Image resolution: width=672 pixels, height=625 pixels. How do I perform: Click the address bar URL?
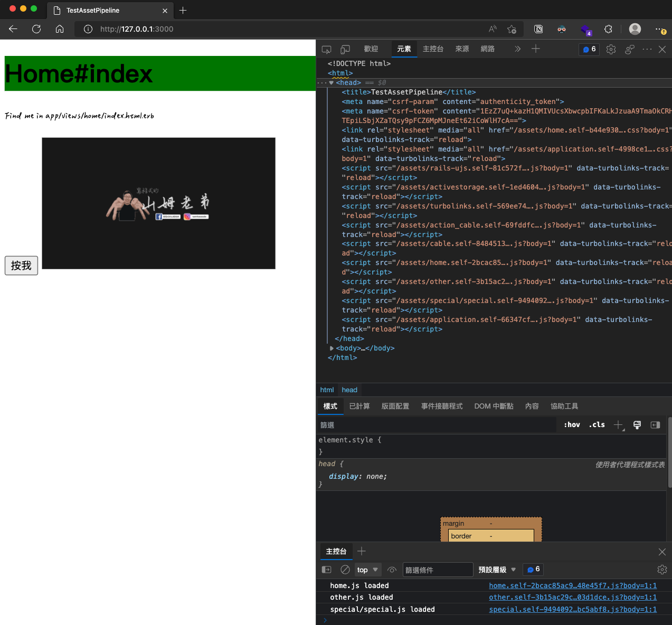[x=137, y=29]
